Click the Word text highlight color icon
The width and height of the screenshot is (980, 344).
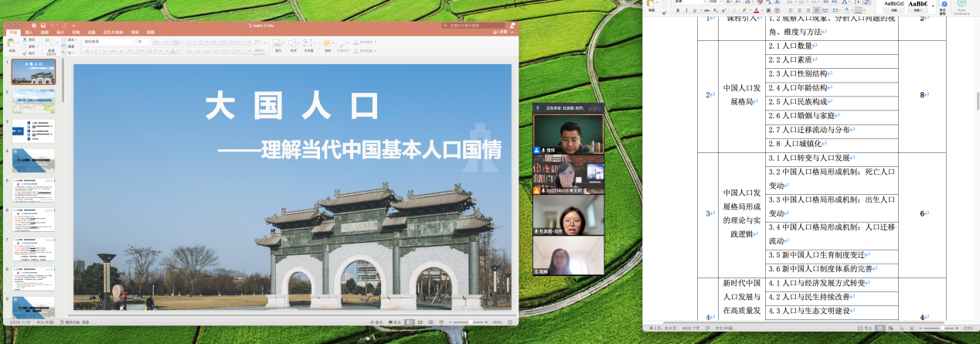click(744, 11)
